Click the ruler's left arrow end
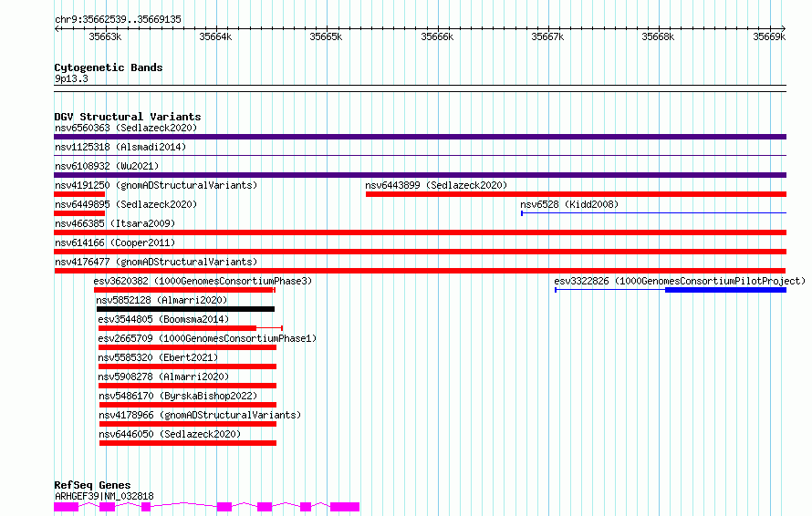812x516 pixels. click(x=57, y=29)
